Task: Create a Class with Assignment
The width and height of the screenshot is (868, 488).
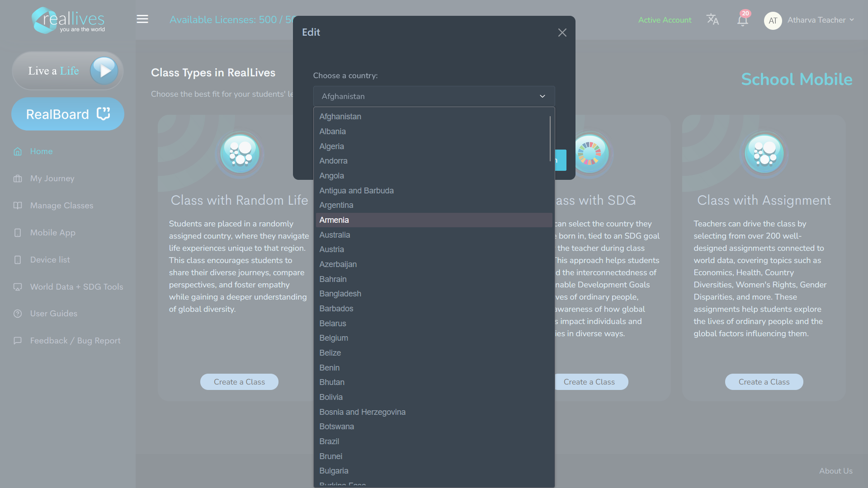Action: coord(764,382)
